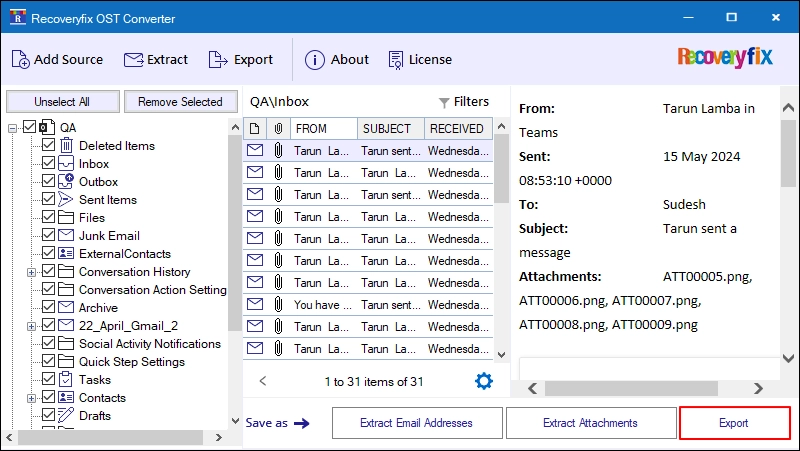Image resolution: width=800 pixels, height=451 pixels.
Task: Click the Junk Email envelope icon
Action: [x=66, y=235]
